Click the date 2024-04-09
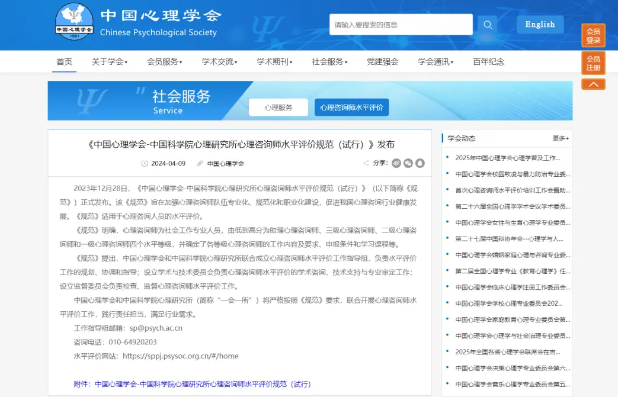Viewport: 618px width, 403px height. click(x=168, y=163)
